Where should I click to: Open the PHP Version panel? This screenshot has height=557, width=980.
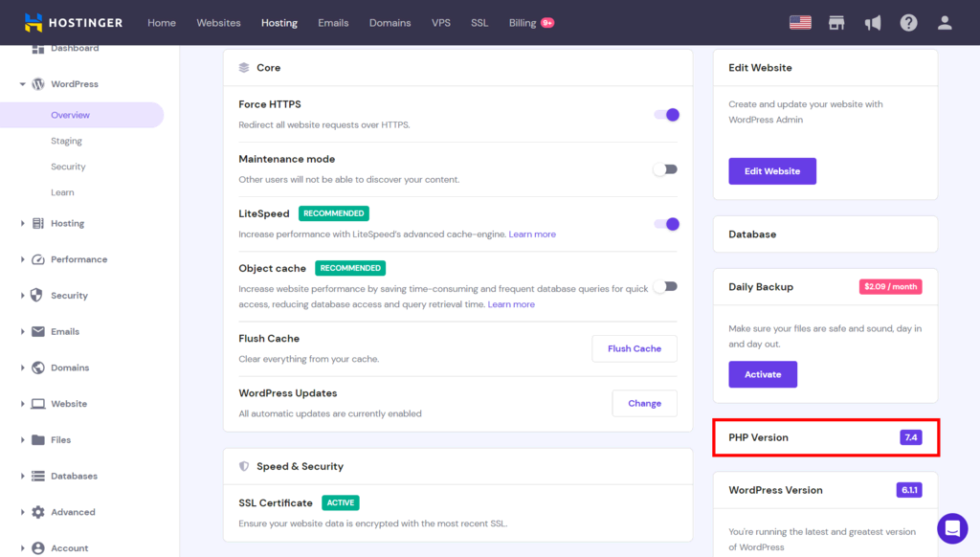tap(826, 437)
